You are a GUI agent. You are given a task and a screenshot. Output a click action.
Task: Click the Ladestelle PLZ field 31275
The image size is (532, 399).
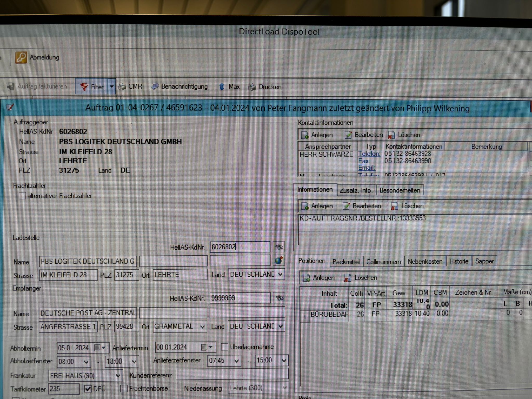pyautogui.click(x=127, y=275)
